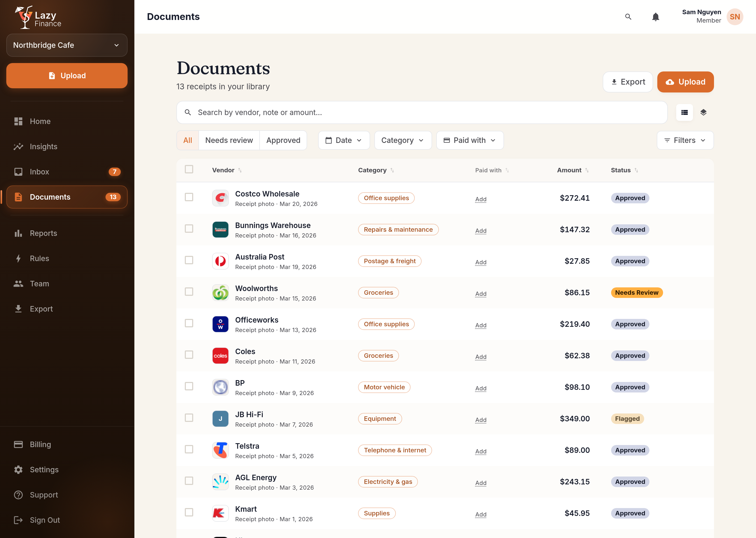Sort by Category column arrow icon
The width and height of the screenshot is (756, 538).
click(x=392, y=170)
